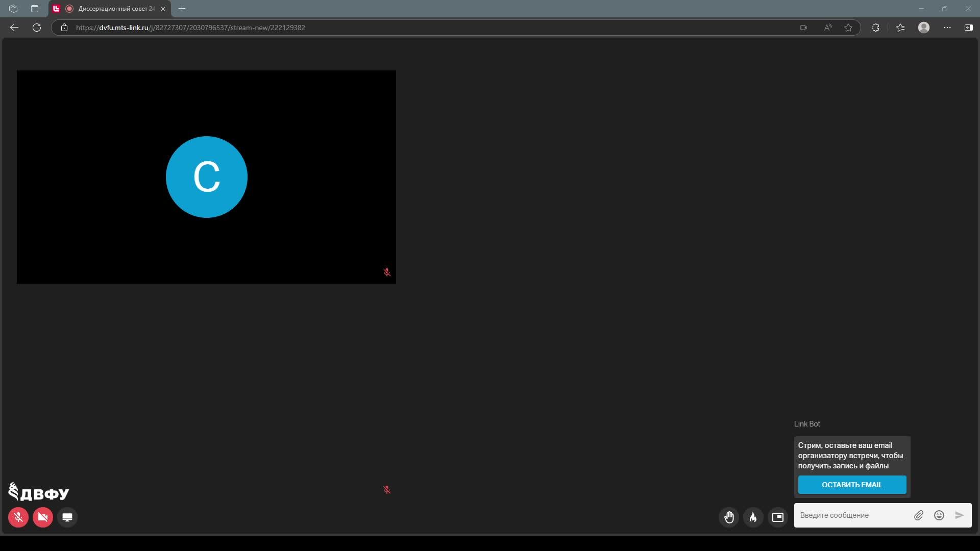This screenshot has height=551, width=980.
Task: Send a fire reaction
Action: [x=753, y=517]
